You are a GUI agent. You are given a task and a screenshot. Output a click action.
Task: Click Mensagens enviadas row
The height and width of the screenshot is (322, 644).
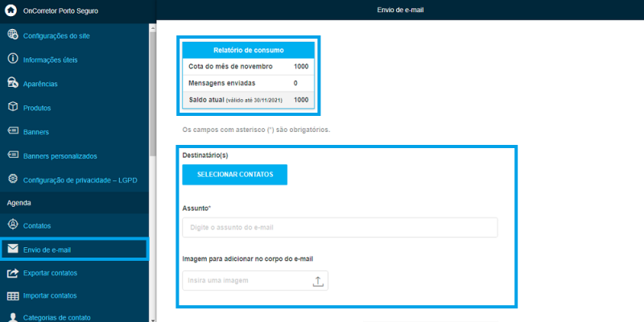249,83
